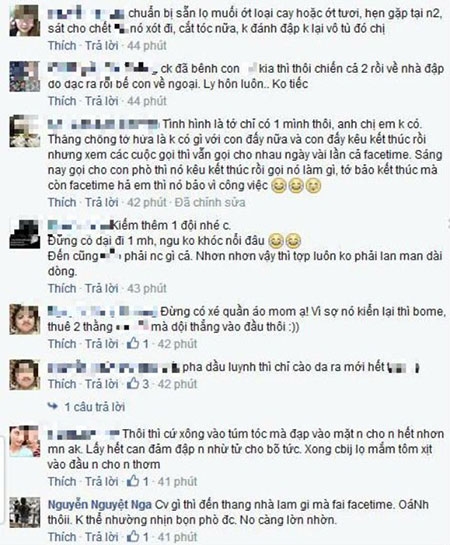
Task: Expand the '1 câu trả lời' reply thread
Action: 95,407
